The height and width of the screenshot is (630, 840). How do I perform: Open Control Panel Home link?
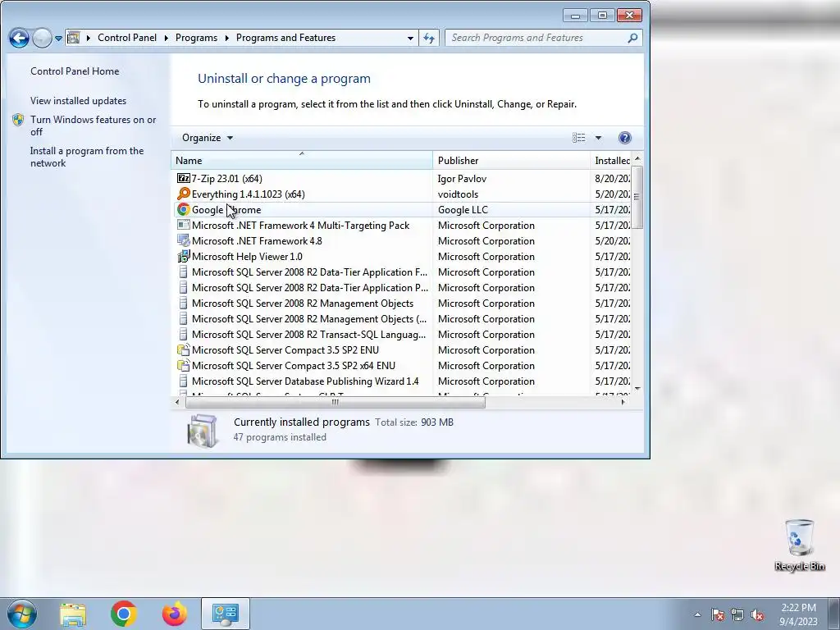[75, 71]
